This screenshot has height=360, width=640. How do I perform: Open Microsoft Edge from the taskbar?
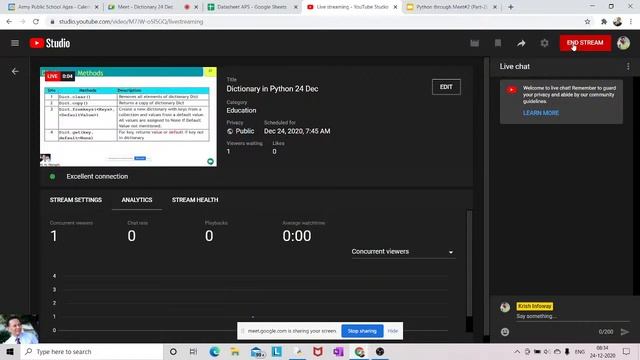(x=214, y=351)
